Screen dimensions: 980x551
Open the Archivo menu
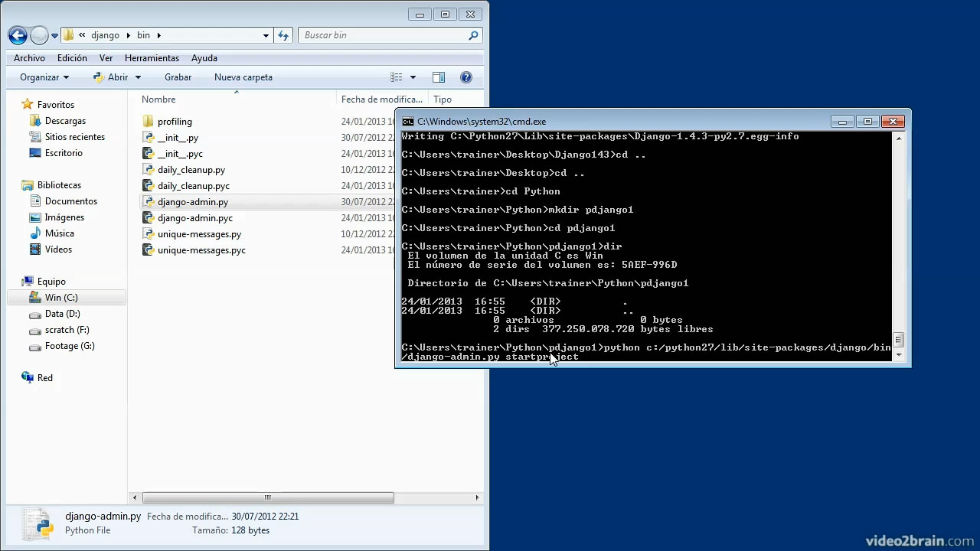pyautogui.click(x=29, y=58)
